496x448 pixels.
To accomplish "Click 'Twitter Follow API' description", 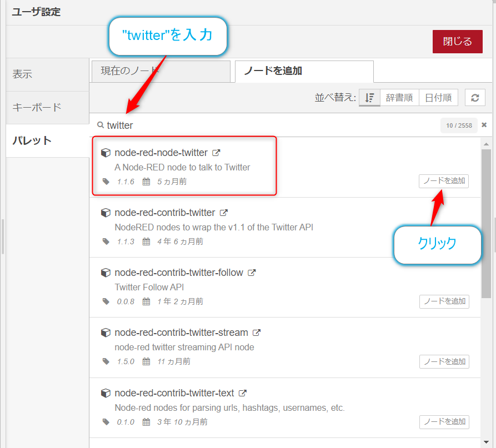I will 149,287.
